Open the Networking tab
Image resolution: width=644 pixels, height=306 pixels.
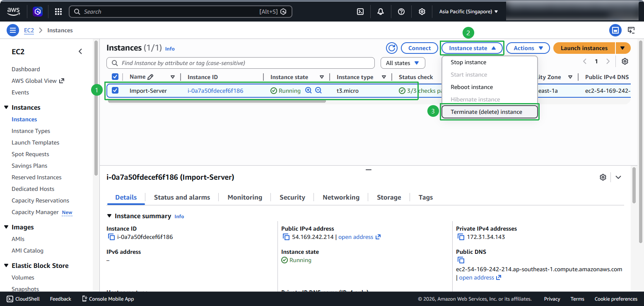tap(341, 198)
